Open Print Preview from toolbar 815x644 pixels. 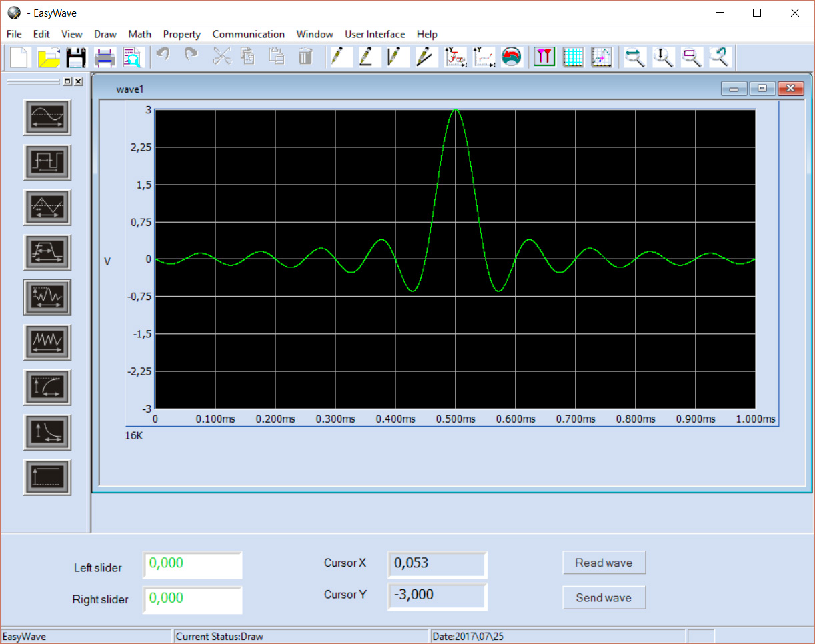coord(133,57)
